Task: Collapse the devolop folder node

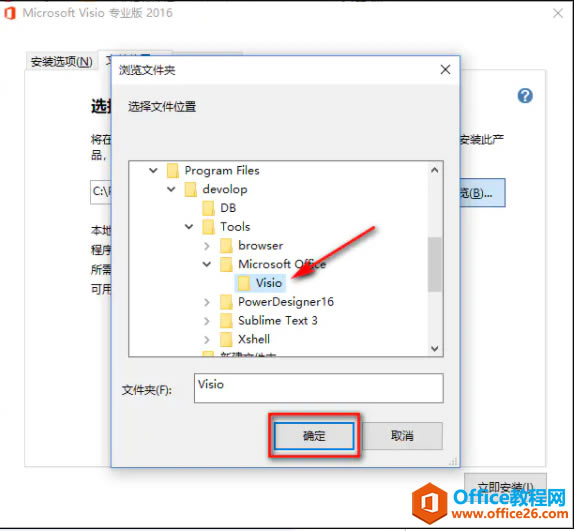Action: click(171, 189)
